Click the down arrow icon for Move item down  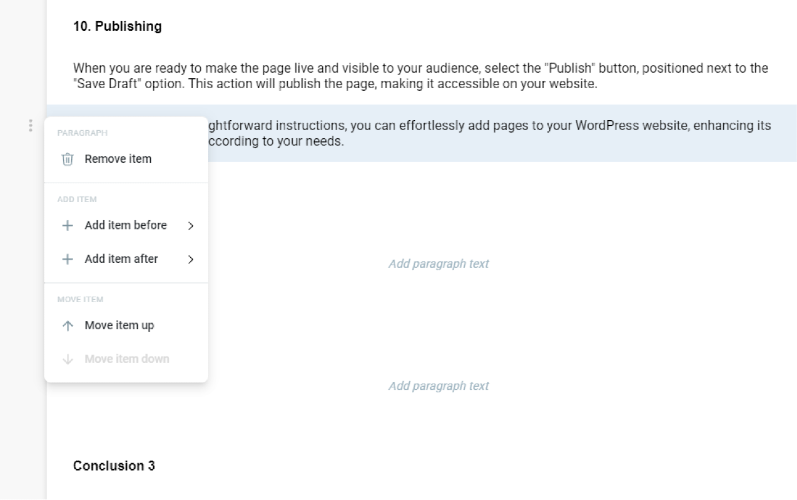click(68, 359)
